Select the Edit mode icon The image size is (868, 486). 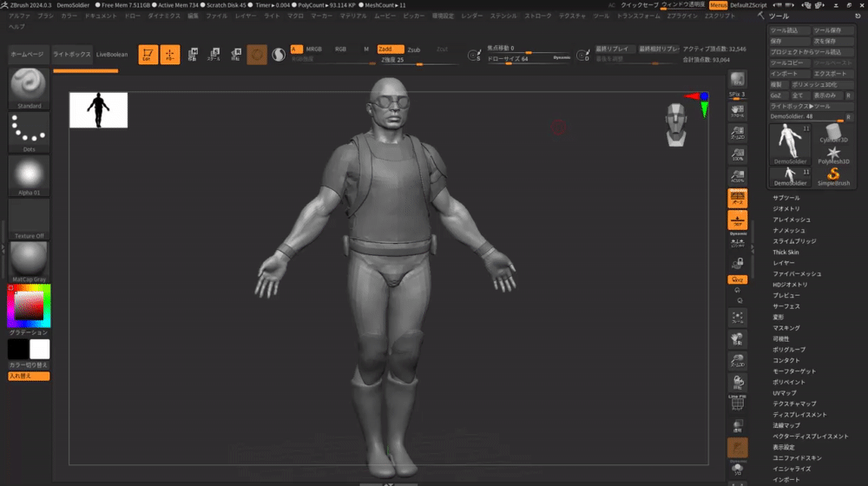pyautogui.click(x=148, y=55)
